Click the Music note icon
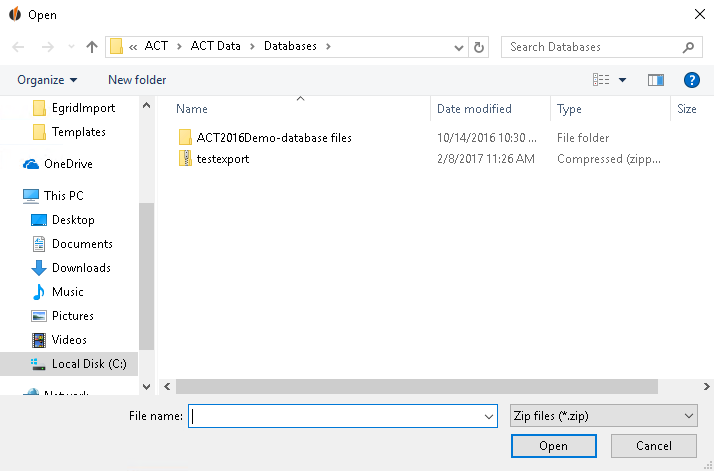The height and width of the screenshot is (471, 714). 39,292
